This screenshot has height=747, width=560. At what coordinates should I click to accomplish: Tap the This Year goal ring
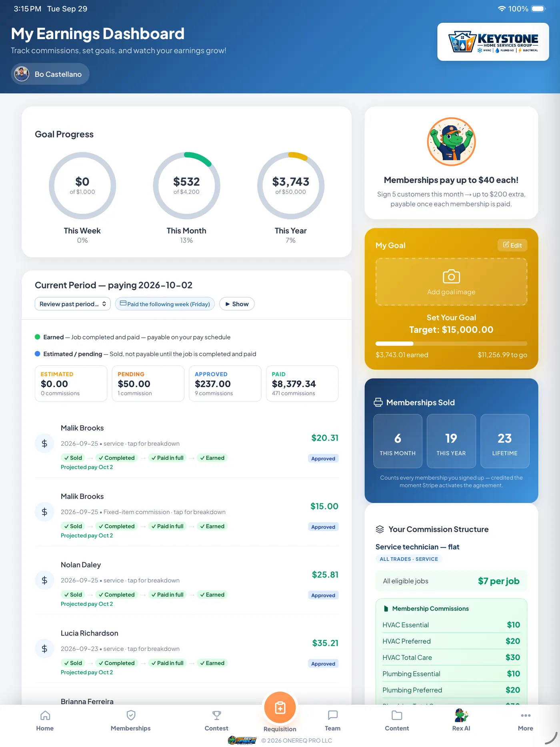tap(291, 186)
